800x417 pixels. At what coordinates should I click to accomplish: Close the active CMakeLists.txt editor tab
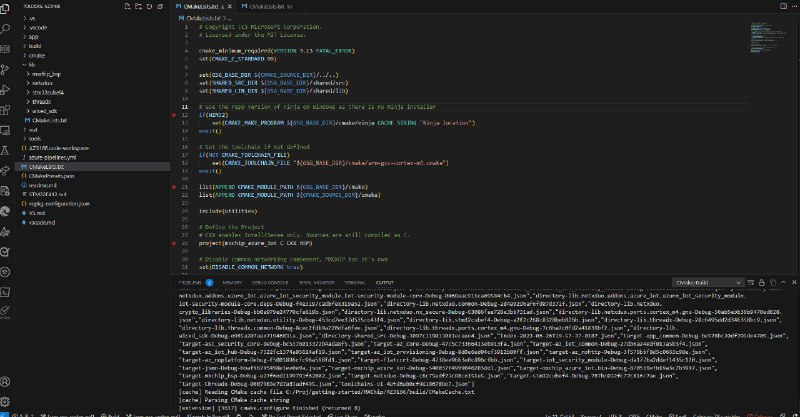pos(230,7)
